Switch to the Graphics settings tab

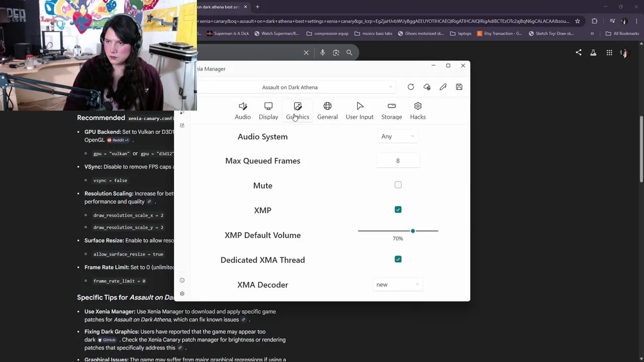pyautogui.click(x=297, y=111)
